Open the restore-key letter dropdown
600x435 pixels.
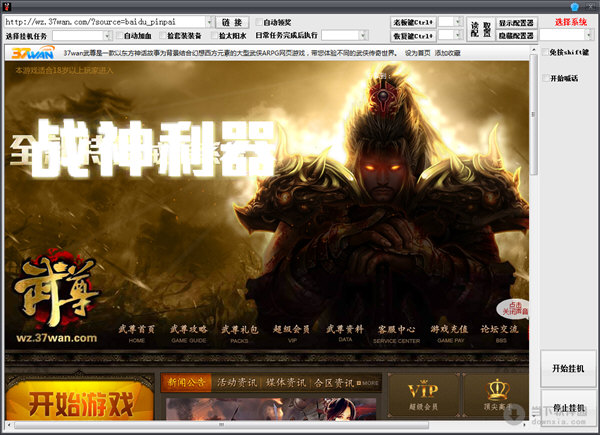point(458,36)
